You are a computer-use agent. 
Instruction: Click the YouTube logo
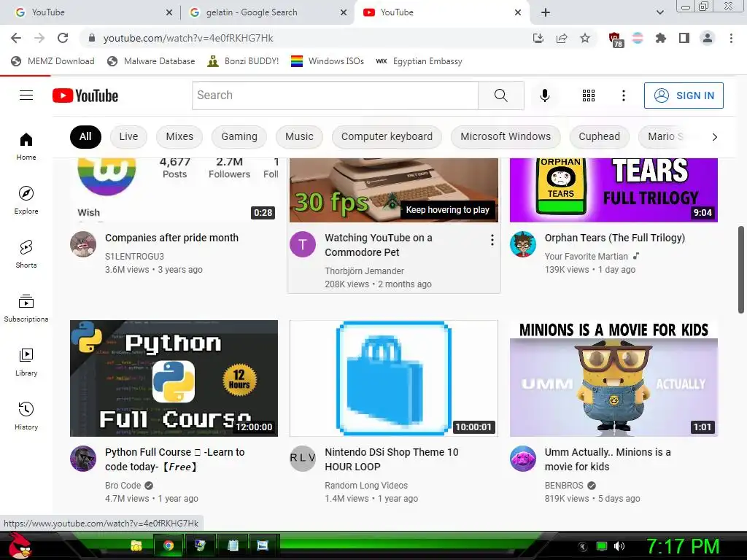[85, 96]
